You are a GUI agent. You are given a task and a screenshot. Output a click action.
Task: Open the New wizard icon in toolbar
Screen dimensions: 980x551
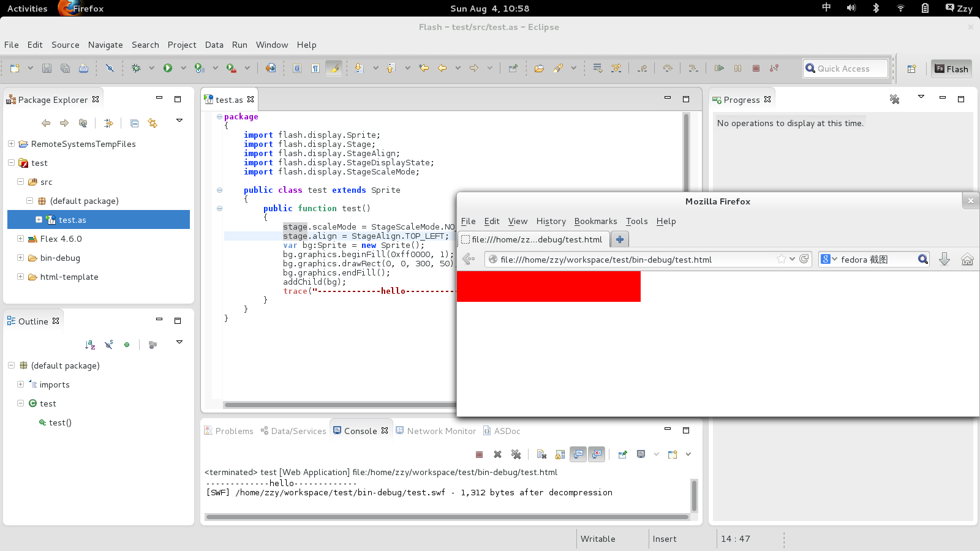[15, 68]
